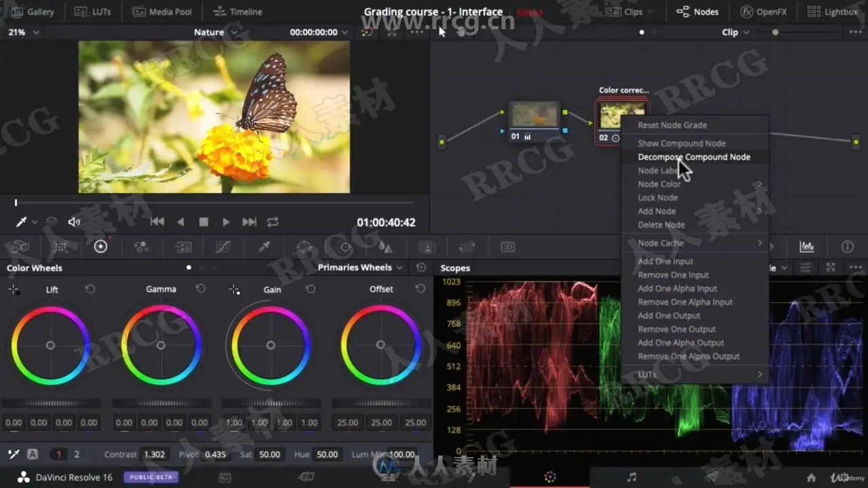Open the RGB Mixer palette icon
Image resolution: width=868 pixels, height=488 pixels.
[142, 247]
